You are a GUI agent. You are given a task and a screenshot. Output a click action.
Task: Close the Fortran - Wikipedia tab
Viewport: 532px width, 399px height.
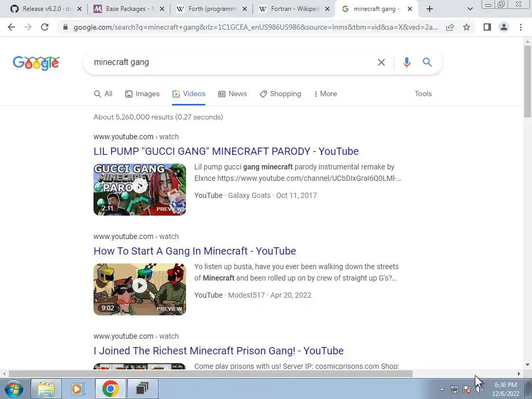pos(327,9)
